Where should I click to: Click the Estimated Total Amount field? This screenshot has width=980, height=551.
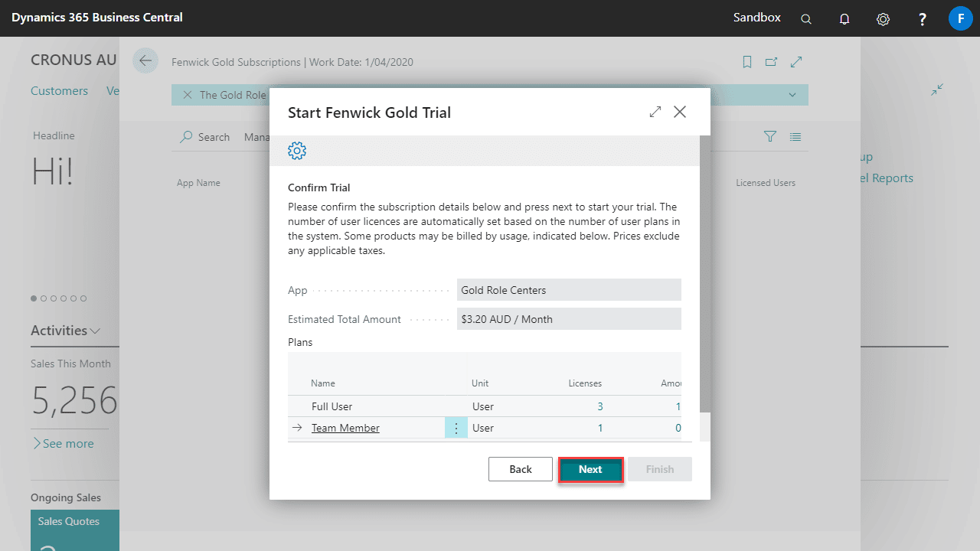569,319
